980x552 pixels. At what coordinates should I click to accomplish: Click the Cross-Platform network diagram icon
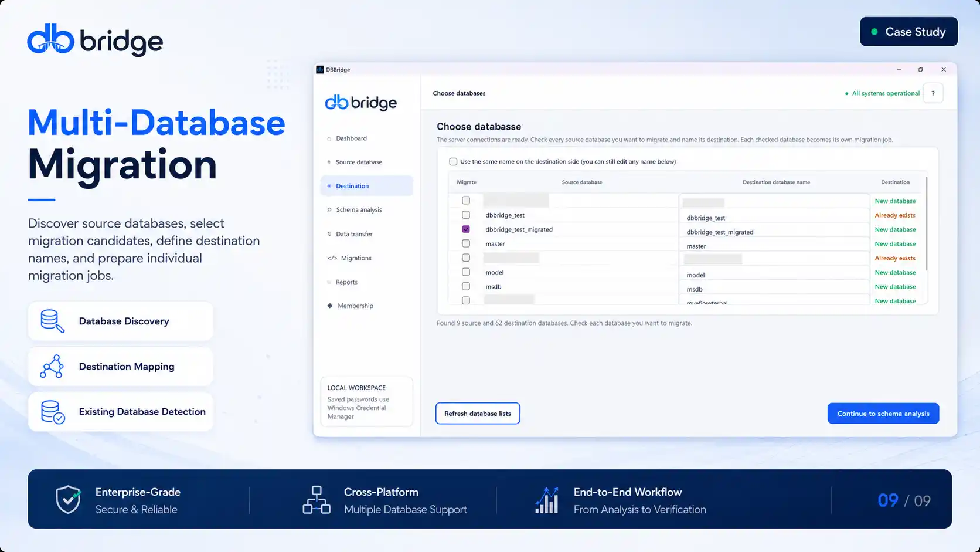point(317,500)
